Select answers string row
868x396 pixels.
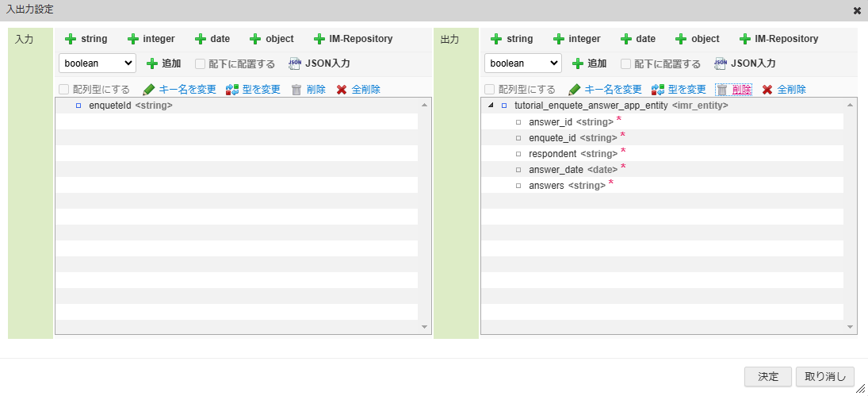[663, 185]
